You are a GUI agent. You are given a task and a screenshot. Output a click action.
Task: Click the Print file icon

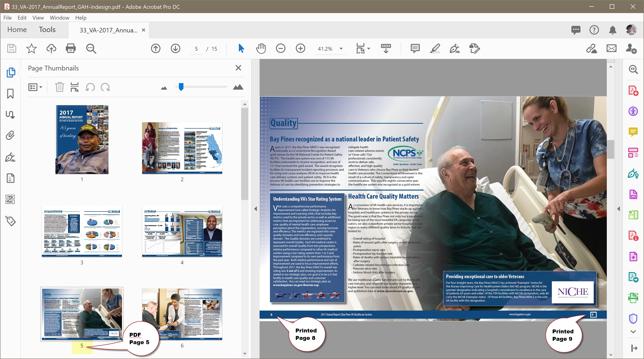(x=71, y=48)
